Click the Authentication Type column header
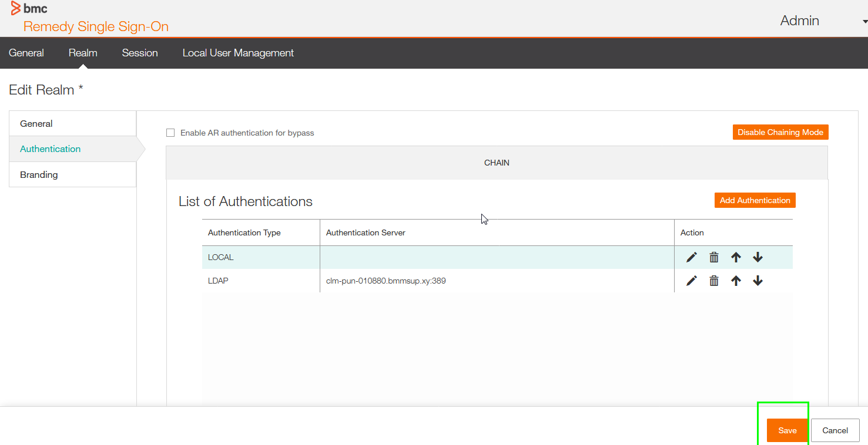 (261, 232)
